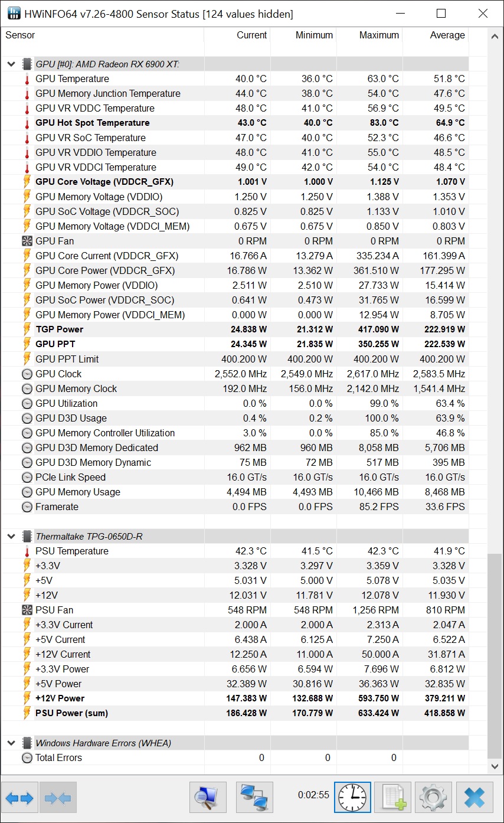Select the PSU Power (sum) row

(71, 713)
